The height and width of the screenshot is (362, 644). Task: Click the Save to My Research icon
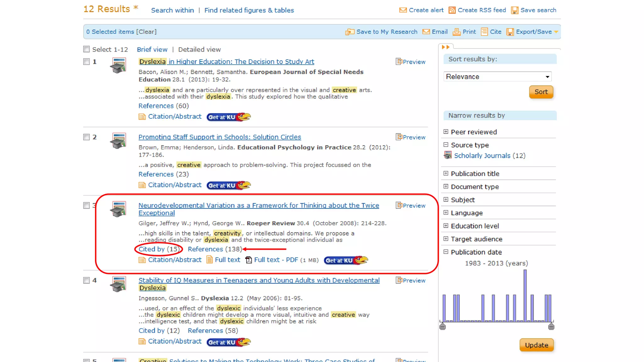click(x=350, y=32)
